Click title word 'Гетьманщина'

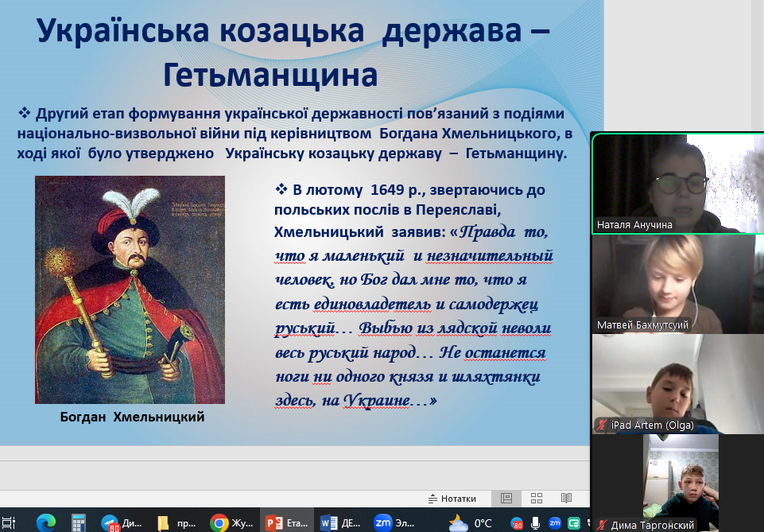[x=270, y=76]
